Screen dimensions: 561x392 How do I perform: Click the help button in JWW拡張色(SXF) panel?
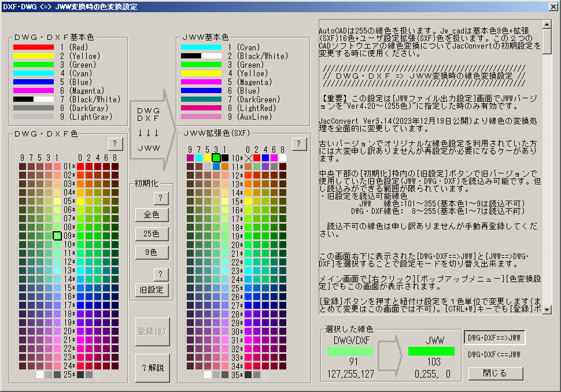(x=299, y=143)
